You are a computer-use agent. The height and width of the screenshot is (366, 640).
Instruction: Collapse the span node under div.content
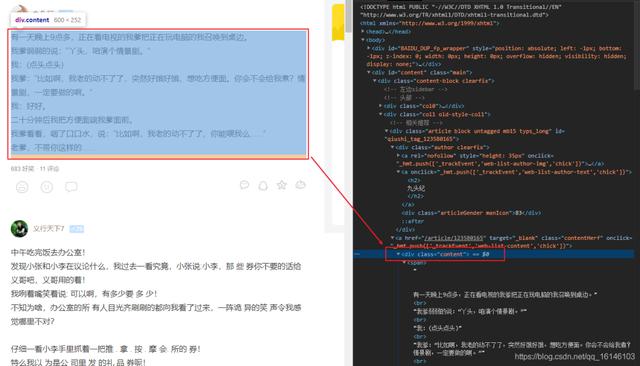click(x=404, y=262)
